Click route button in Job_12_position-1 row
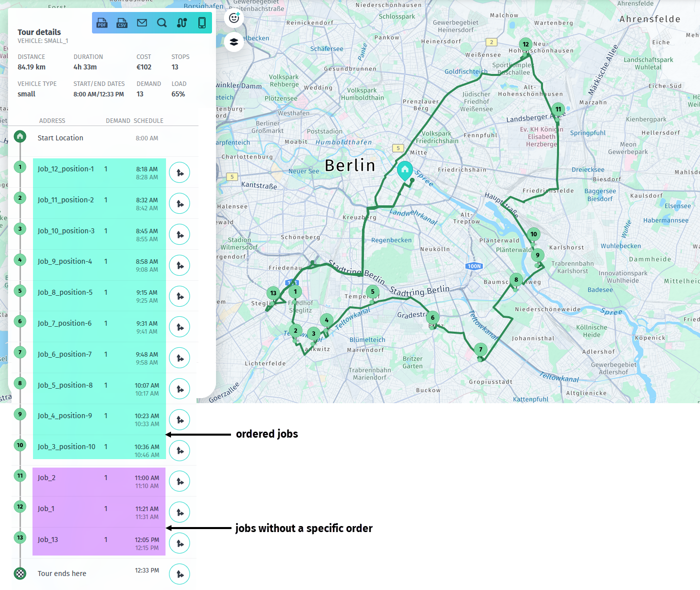 click(179, 173)
